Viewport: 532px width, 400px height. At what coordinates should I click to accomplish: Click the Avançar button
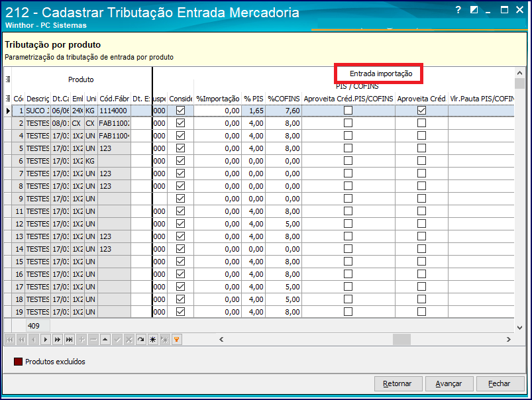click(449, 383)
